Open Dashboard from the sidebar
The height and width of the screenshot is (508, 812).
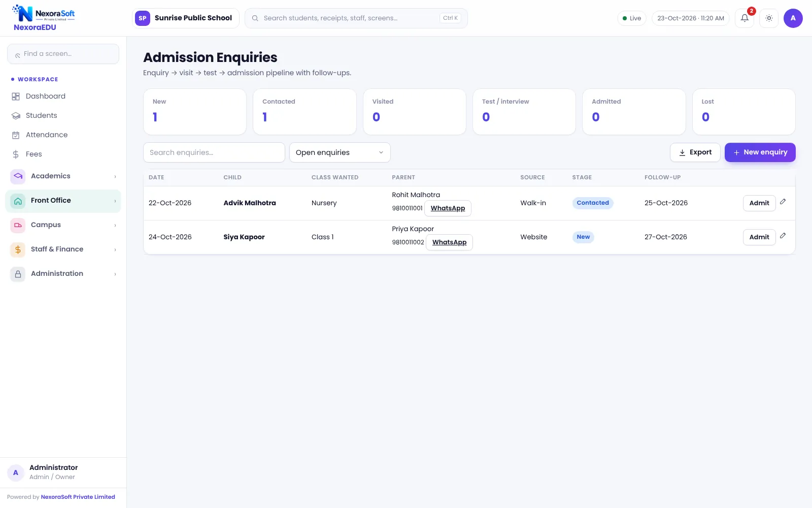pos(63,97)
